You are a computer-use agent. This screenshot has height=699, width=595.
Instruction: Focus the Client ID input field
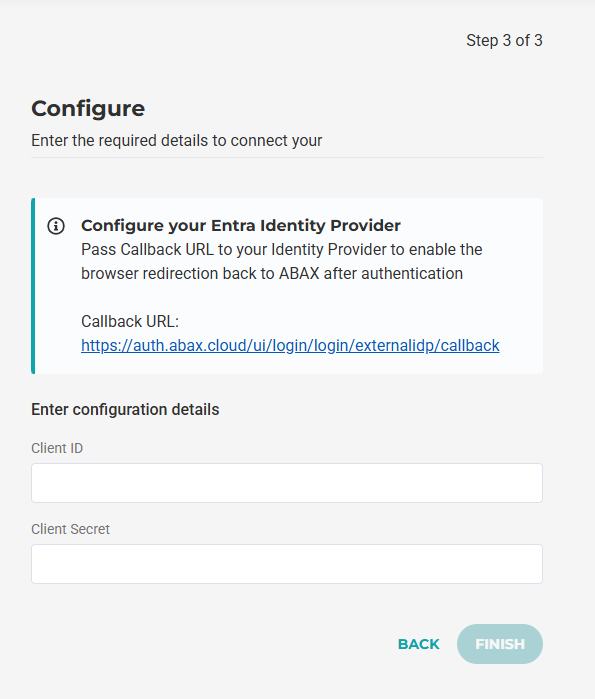(x=287, y=483)
